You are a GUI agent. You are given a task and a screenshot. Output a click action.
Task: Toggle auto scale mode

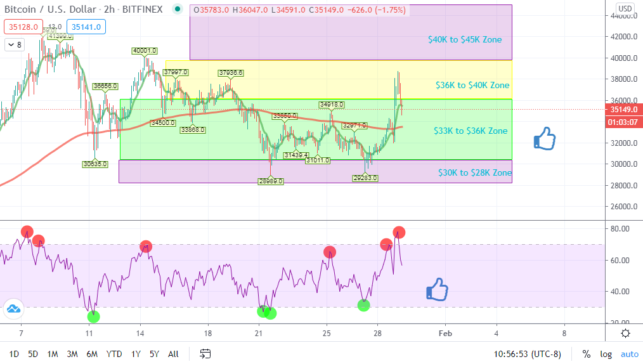click(x=630, y=354)
